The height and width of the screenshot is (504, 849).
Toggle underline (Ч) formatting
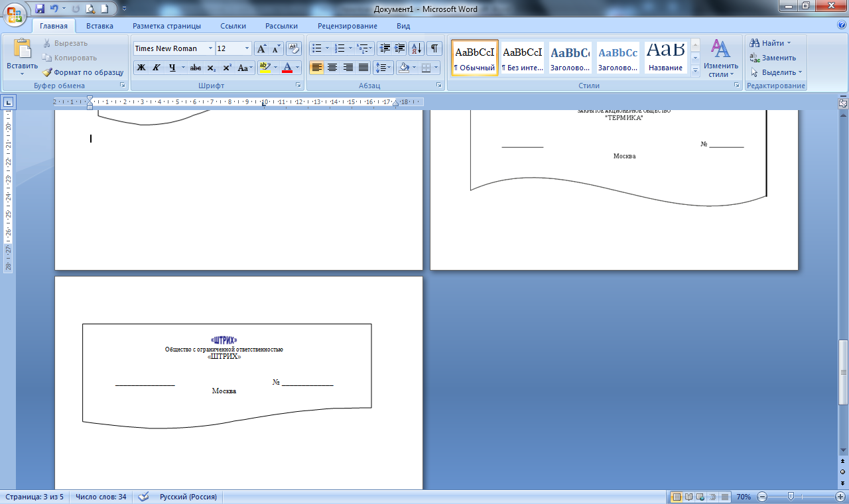tap(172, 68)
